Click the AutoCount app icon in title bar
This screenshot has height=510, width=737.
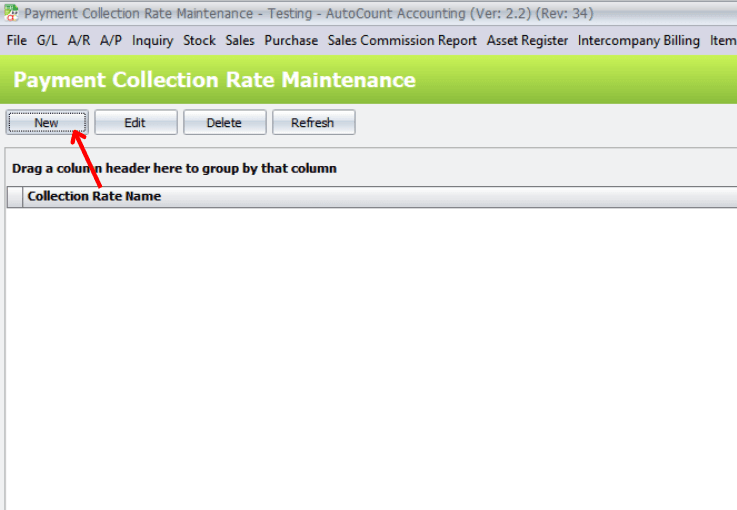[x=11, y=13]
